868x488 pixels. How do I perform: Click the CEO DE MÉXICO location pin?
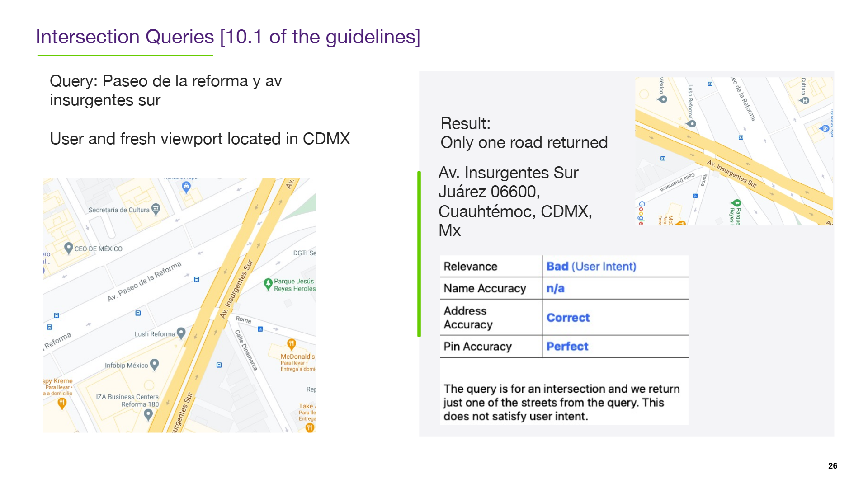pyautogui.click(x=69, y=248)
